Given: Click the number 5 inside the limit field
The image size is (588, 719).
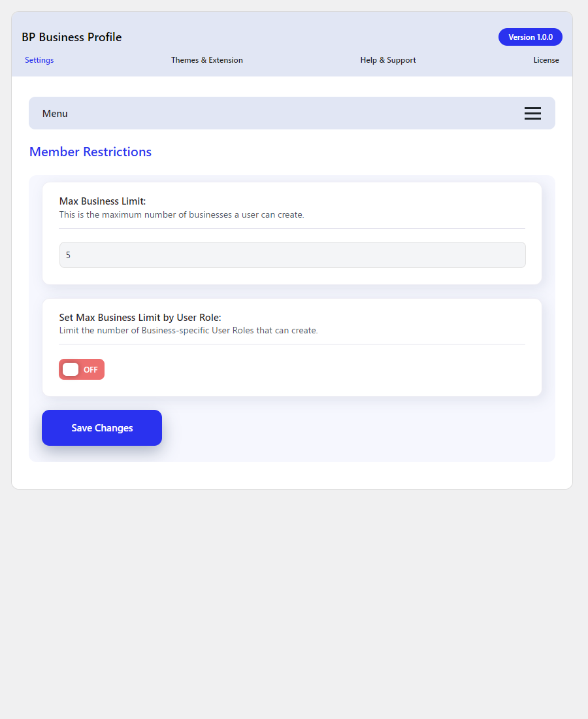Looking at the screenshot, I should point(69,255).
